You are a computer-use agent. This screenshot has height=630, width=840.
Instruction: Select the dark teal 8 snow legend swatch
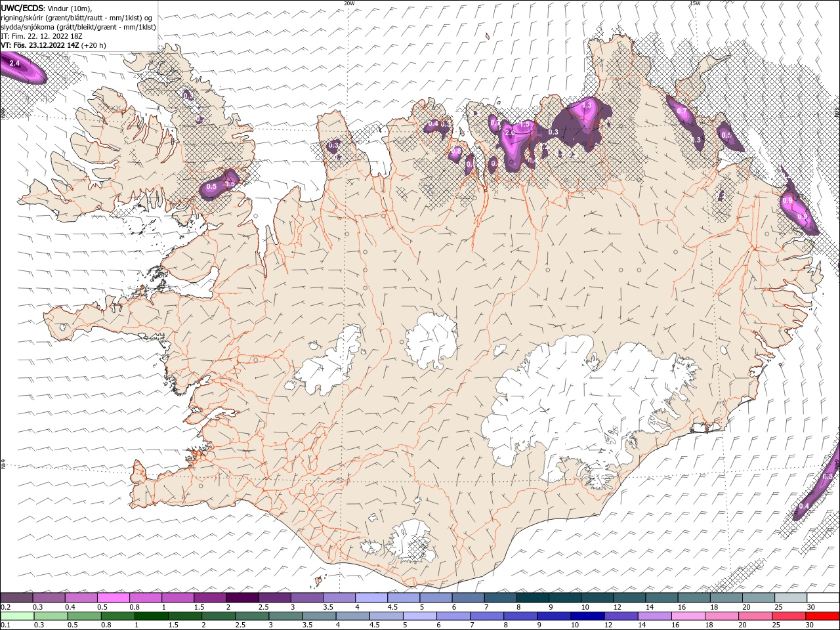533,597
